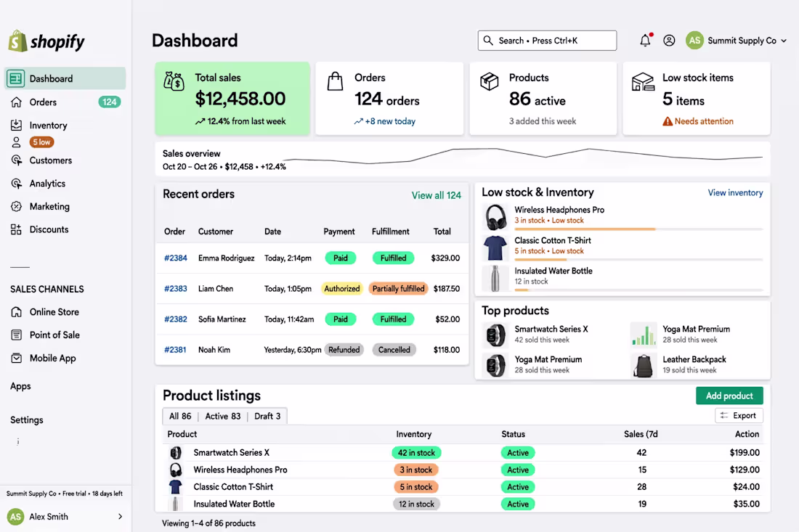Click the person icon beside 5 low badge
799x532 pixels.
(16, 142)
